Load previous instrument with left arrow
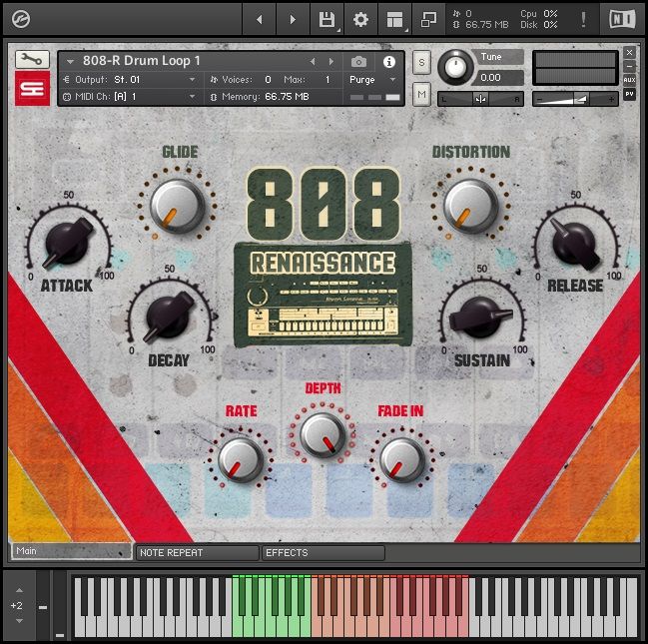This screenshot has height=644, width=648. click(312, 62)
